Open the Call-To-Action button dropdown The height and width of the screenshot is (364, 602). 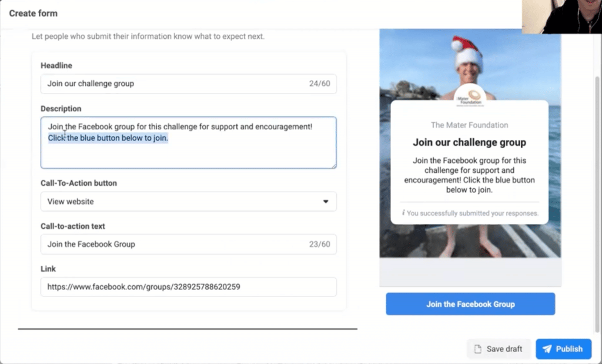coord(188,201)
